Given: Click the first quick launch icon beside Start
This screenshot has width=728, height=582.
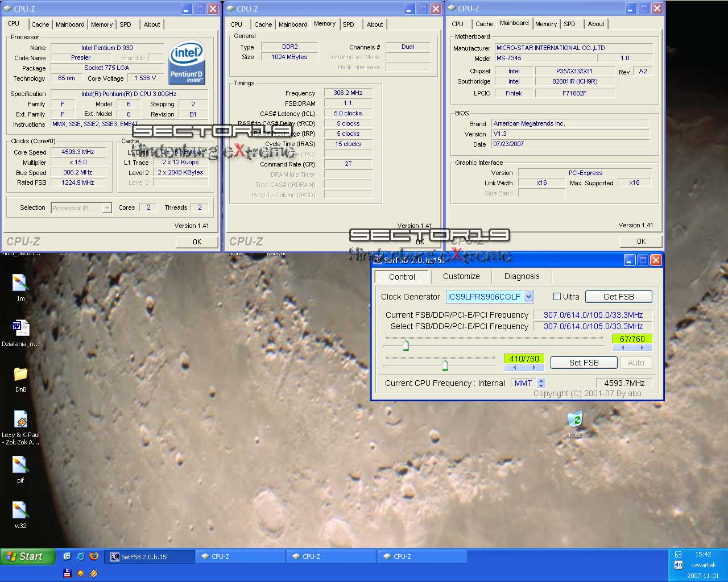Looking at the screenshot, I should point(67,556).
